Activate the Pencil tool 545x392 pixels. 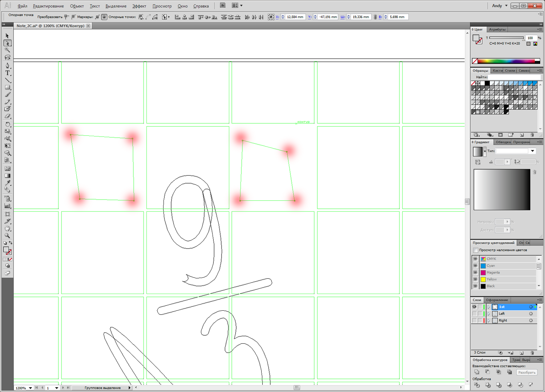[7, 102]
